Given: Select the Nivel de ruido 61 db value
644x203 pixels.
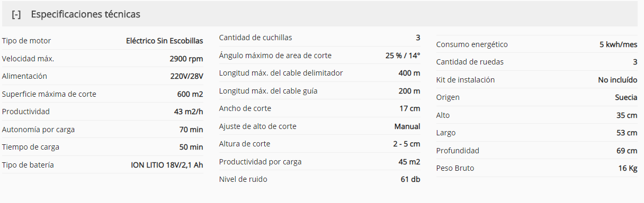Looking at the screenshot, I should pyautogui.click(x=410, y=179).
